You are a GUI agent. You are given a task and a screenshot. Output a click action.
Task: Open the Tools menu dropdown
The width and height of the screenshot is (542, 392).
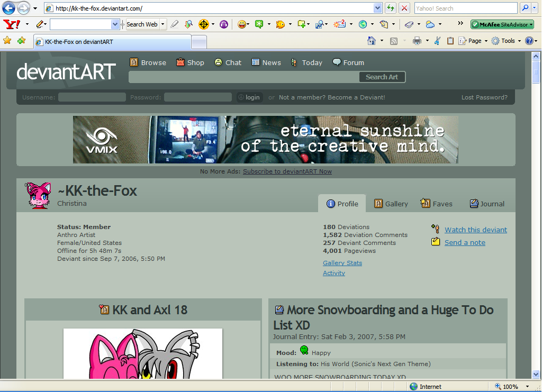507,41
